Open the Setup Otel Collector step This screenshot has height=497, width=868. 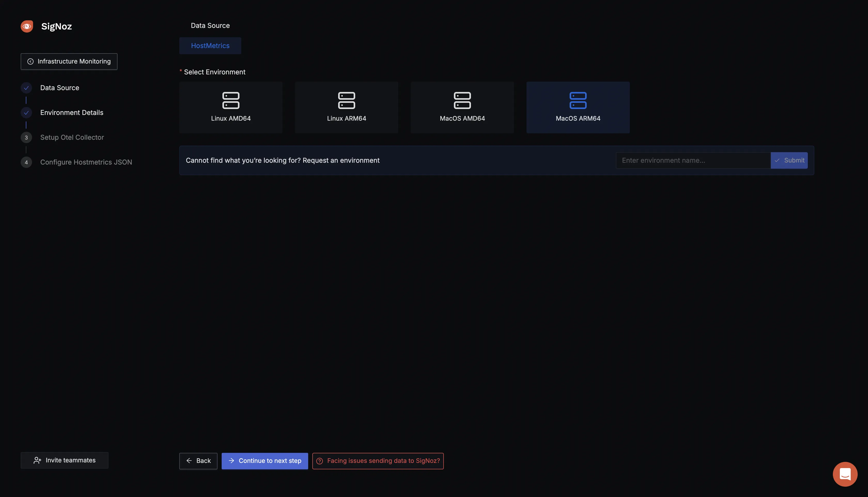point(72,138)
